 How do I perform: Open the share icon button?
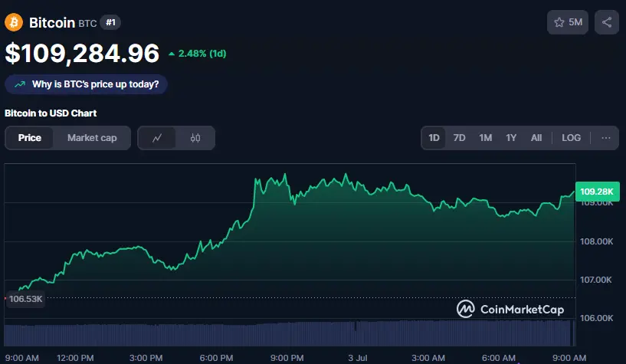[606, 22]
